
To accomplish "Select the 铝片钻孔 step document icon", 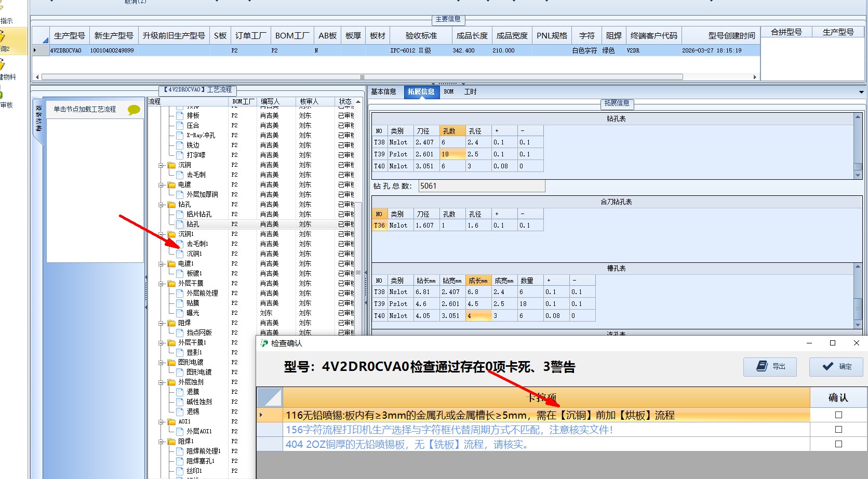I will 180,215.
